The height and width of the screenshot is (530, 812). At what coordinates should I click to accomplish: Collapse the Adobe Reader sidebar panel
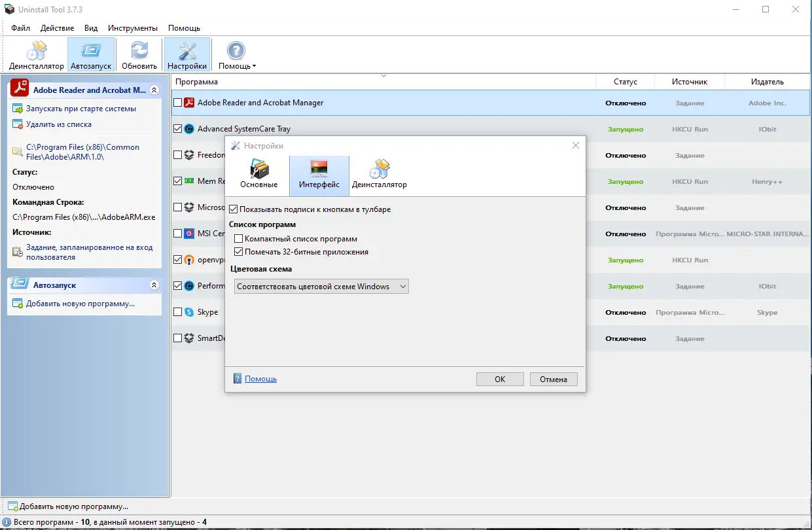154,90
